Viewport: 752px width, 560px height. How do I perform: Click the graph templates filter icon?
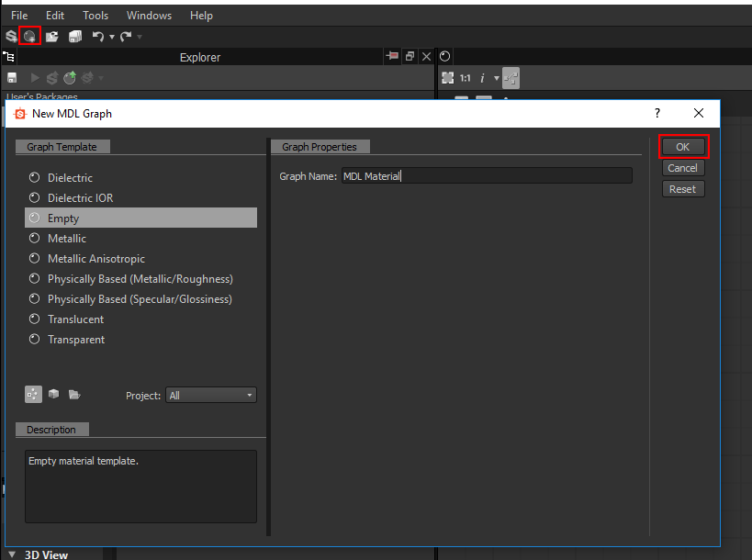33,394
